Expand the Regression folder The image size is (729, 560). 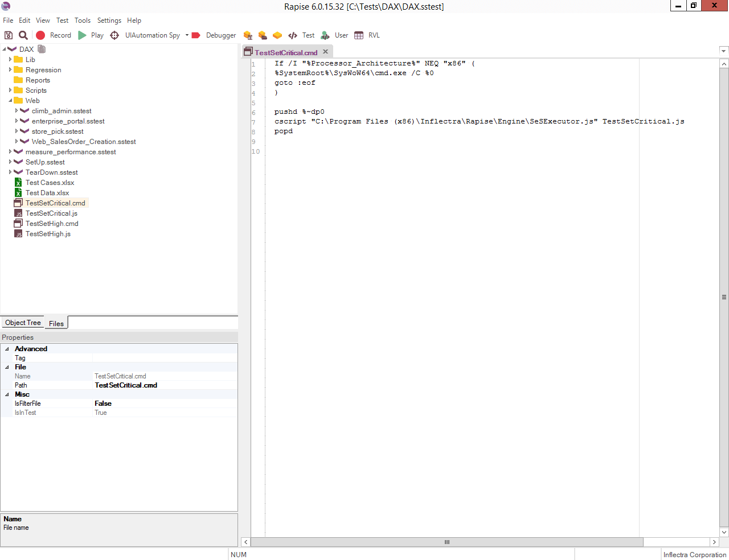(x=10, y=70)
